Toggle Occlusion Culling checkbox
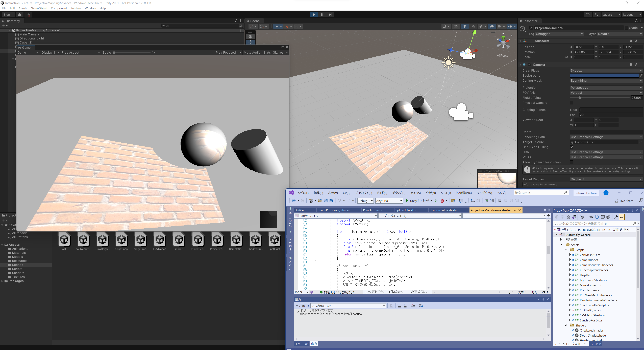The width and height of the screenshot is (644, 350). [572, 147]
